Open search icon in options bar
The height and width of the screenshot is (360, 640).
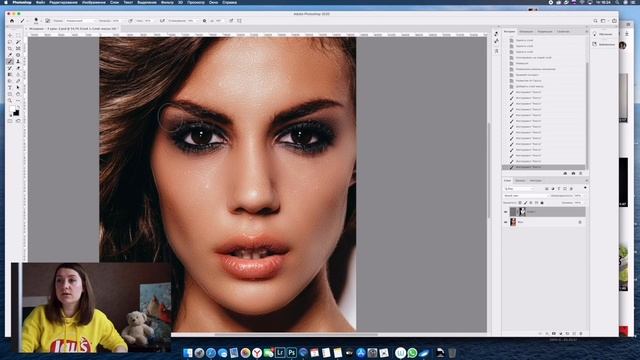(595, 21)
